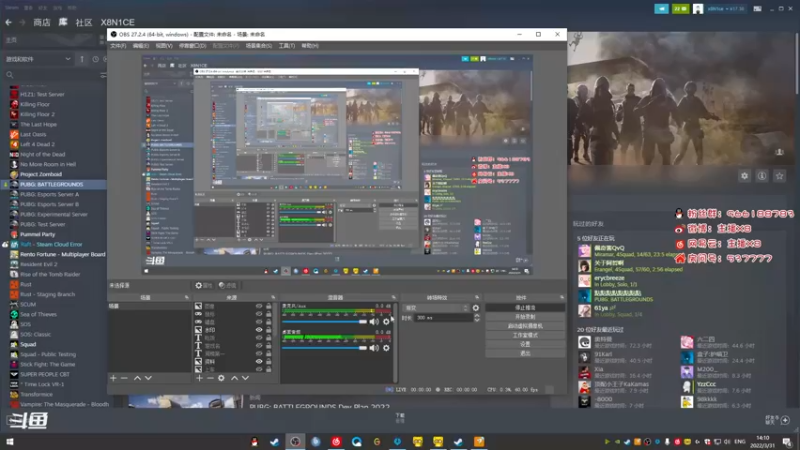800x450 pixels.
Task: Move the OBS scene up with the up arrow
Action: pos(137,378)
